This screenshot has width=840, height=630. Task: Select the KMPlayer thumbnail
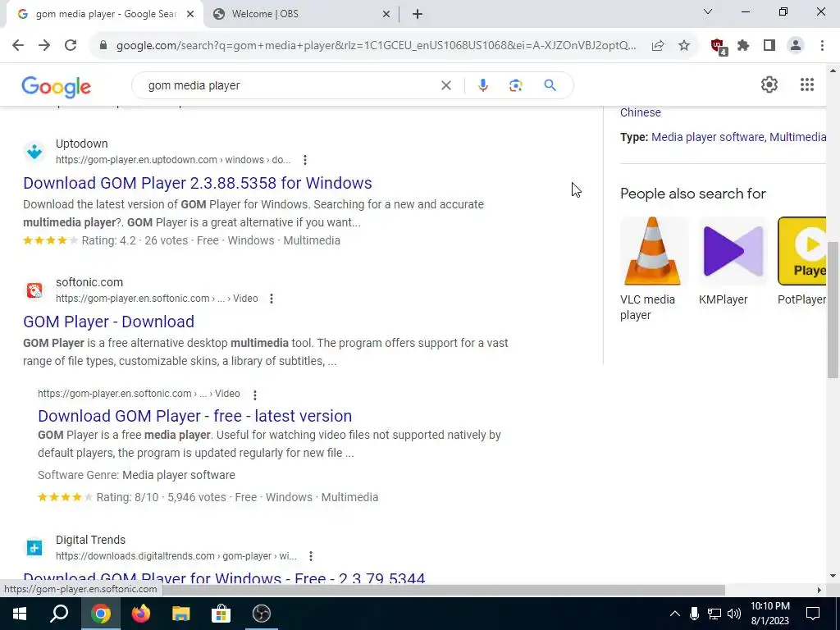tap(733, 251)
